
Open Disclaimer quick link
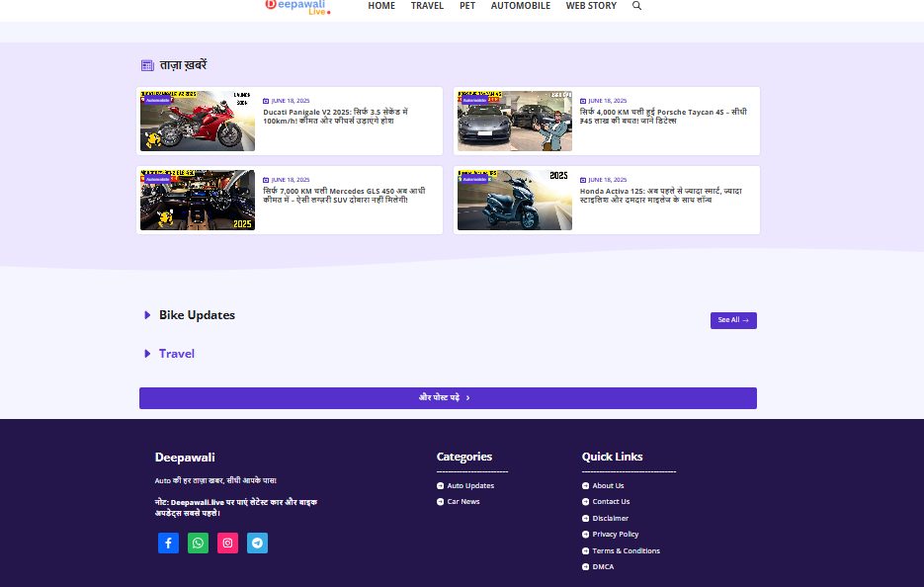[611, 519]
